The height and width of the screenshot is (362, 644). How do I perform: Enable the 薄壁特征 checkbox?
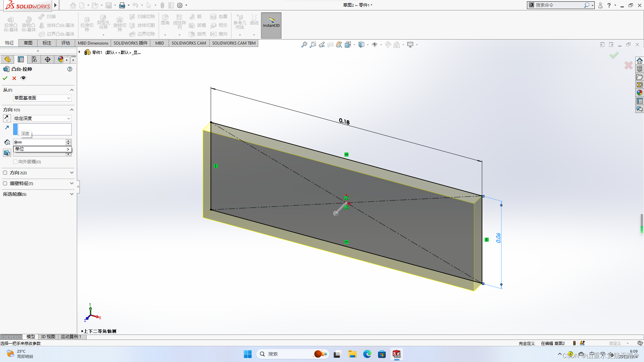[x=5, y=183]
